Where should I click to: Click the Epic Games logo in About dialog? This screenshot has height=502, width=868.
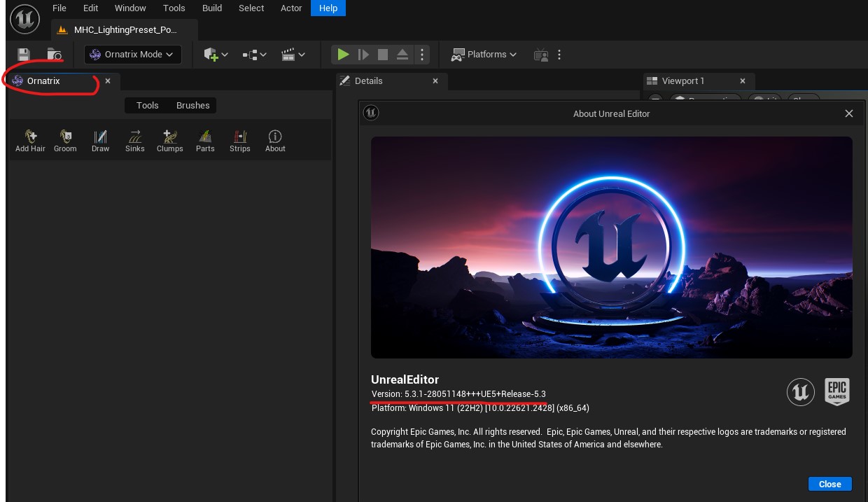[837, 391]
